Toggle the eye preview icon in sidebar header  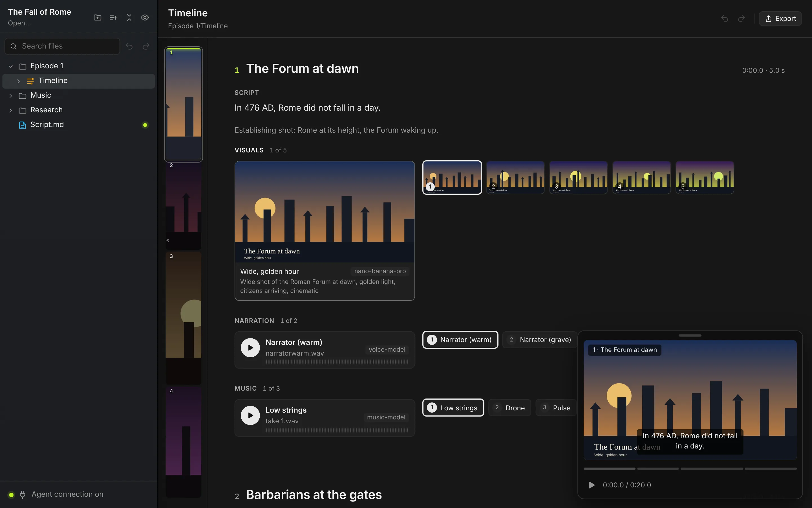(x=145, y=17)
